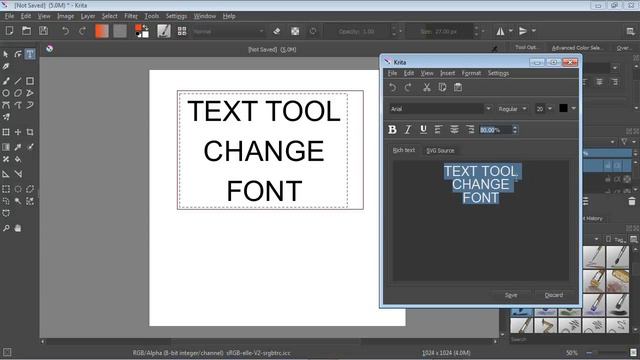Paste text in text editor dialog
This screenshot has height=360, width=640.
[x=458, y=87]
